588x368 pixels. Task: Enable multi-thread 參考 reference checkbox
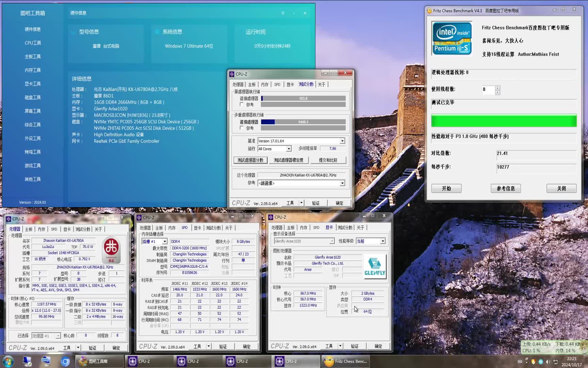[242, 128]
